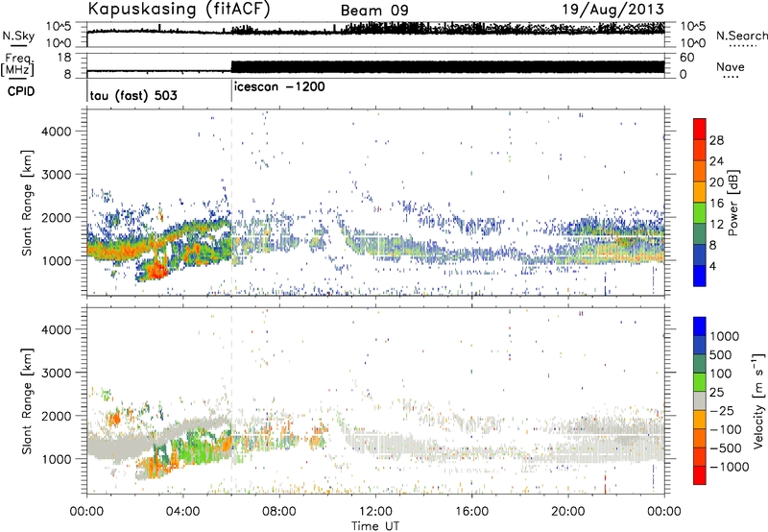The height and width of the screenshot is (532, 768).
Task: Select the icescan -1200 CPID entry
Action: click(x=279, y=86)
